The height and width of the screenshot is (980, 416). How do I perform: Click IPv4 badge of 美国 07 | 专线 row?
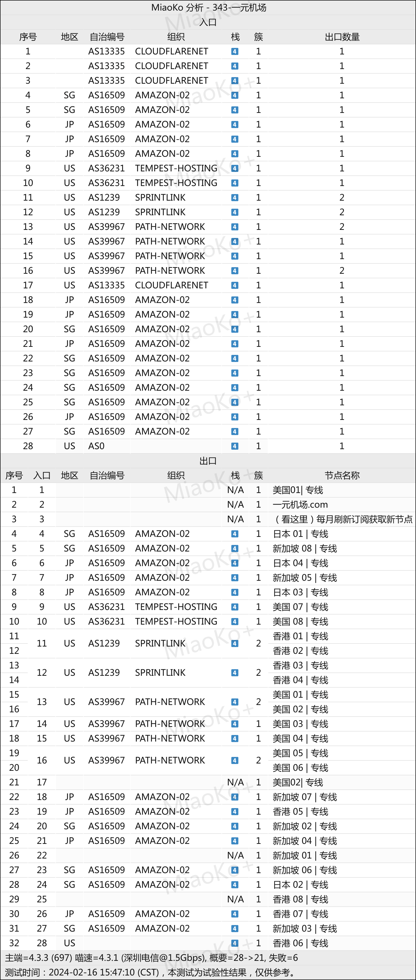(235, 607)
